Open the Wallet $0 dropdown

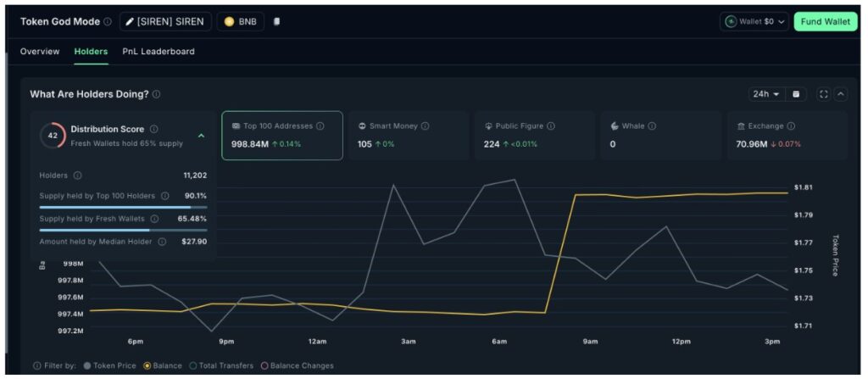755,22
